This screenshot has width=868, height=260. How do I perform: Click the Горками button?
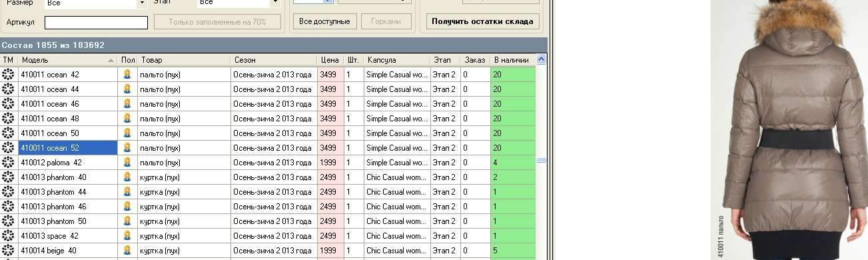click(386, 21)
